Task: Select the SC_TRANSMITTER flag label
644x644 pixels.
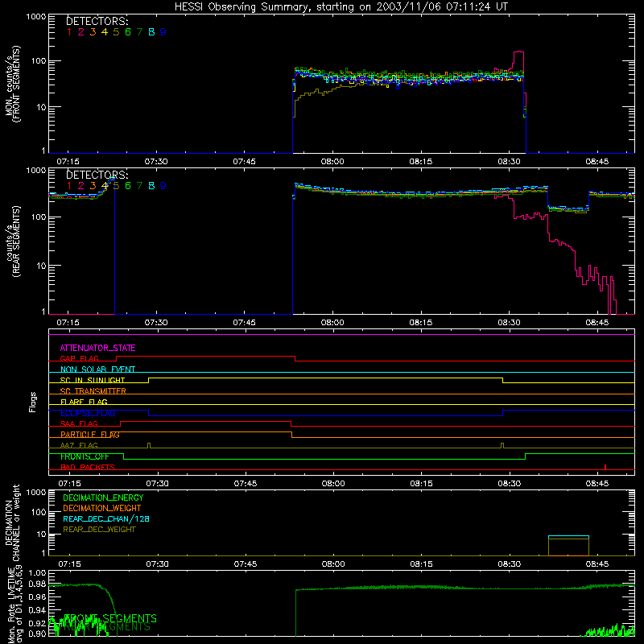Action: [x=93, y=391]
